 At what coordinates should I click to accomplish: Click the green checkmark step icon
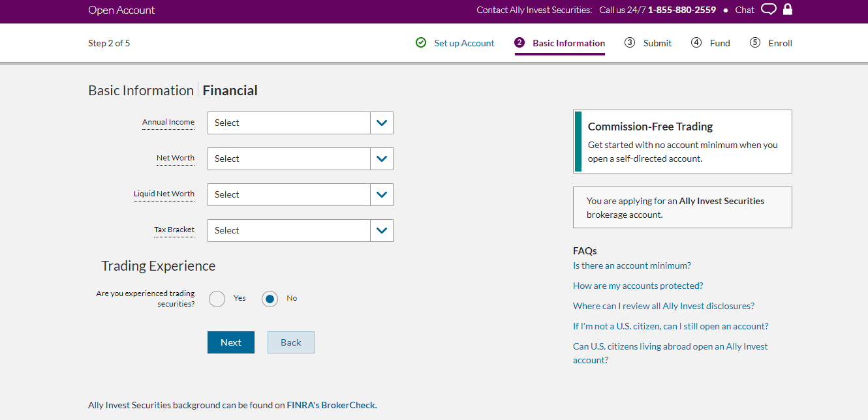pyautogui.click(x=421, y=43)
